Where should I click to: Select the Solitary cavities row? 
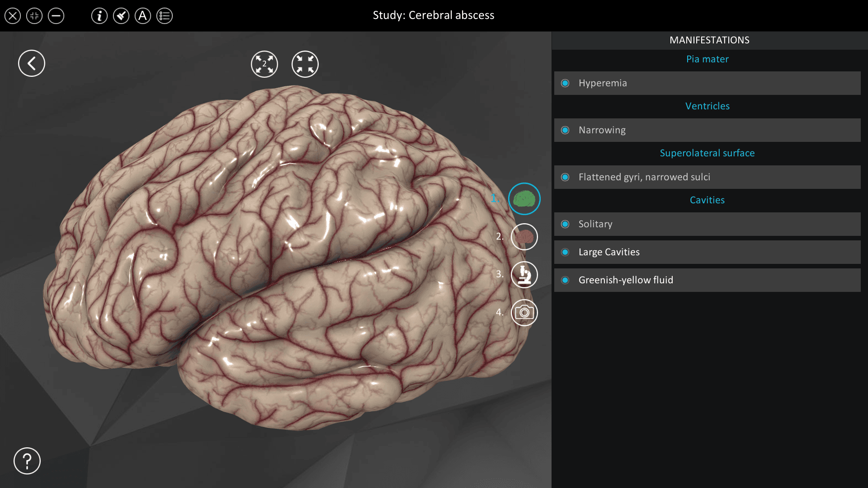point(708,224)
